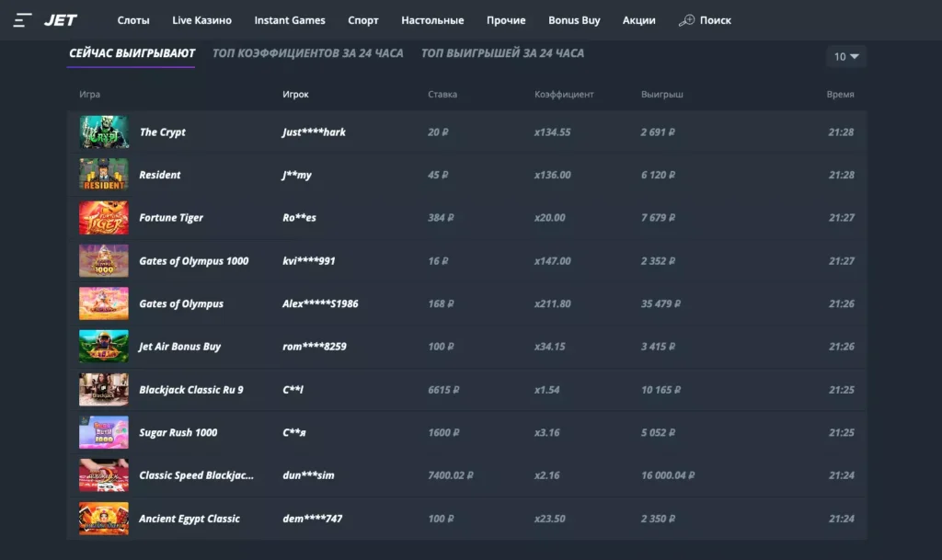Viewport: 942px width, 560px height.
Task: View promotions via the Акции link
Action: [x=639, y=19]
